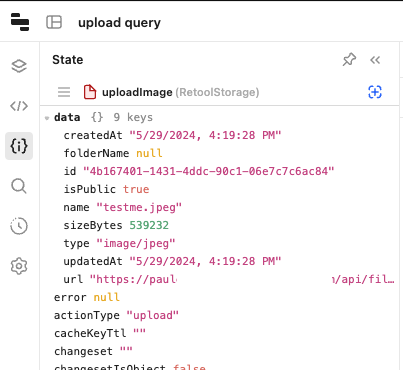403x370 pixels.
Task: Click the isPublic true value
Action: [136, 189]
